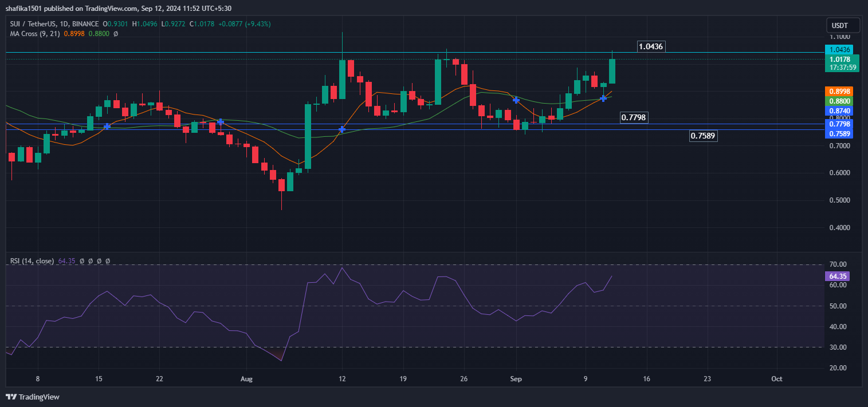Click the purple 64.35 RSI badge on right scale
Image resolution: width=868 pixels, height=407 pixels.
(x=837, y=276)
